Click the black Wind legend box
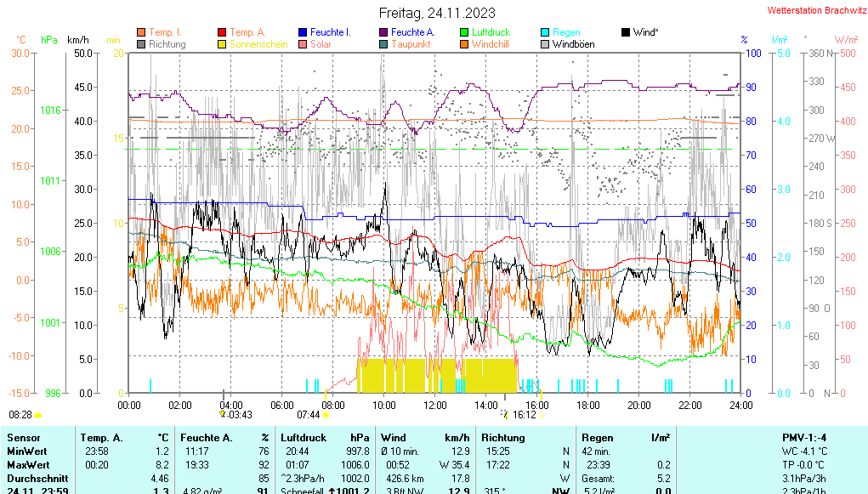 click(626, 32)
